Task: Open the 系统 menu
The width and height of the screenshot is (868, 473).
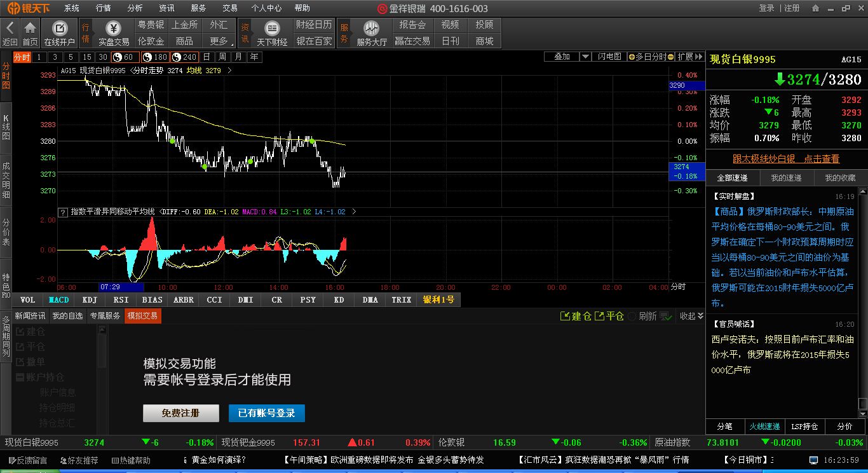Action: coord(72,8)
